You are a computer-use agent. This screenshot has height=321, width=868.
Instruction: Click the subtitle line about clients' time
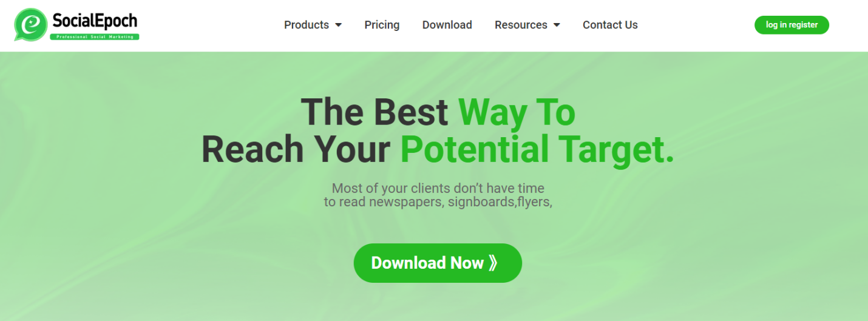coord(438,188)
